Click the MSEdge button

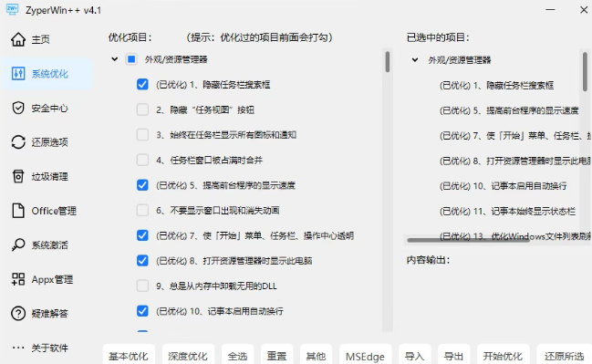pyautogui.click(x=365, y=355)
